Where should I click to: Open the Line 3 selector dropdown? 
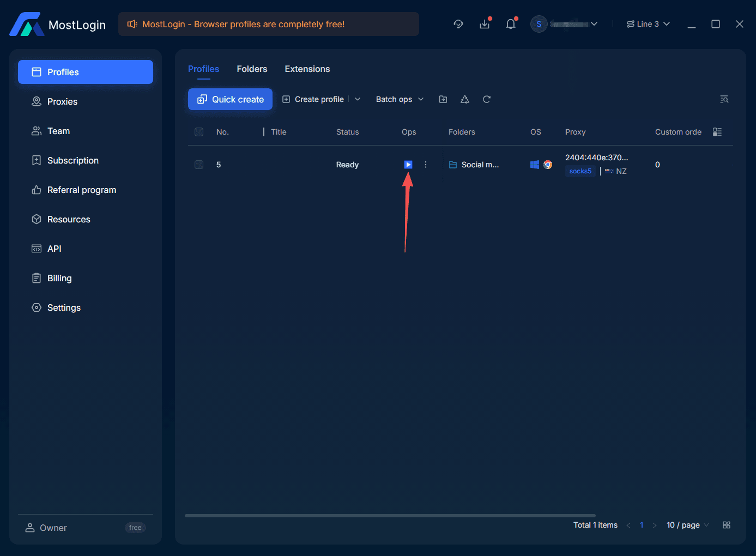[648, 24]
